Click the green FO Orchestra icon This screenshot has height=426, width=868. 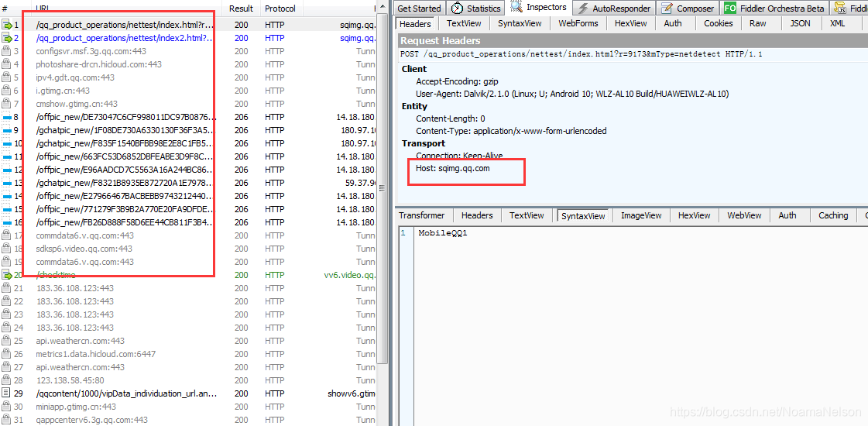point(731,9)
